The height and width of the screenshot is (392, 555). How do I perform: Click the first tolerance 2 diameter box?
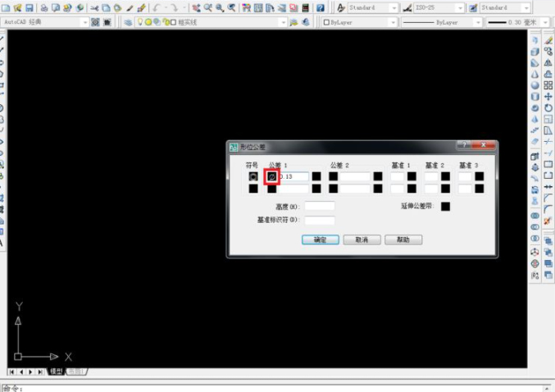(334, 176)
